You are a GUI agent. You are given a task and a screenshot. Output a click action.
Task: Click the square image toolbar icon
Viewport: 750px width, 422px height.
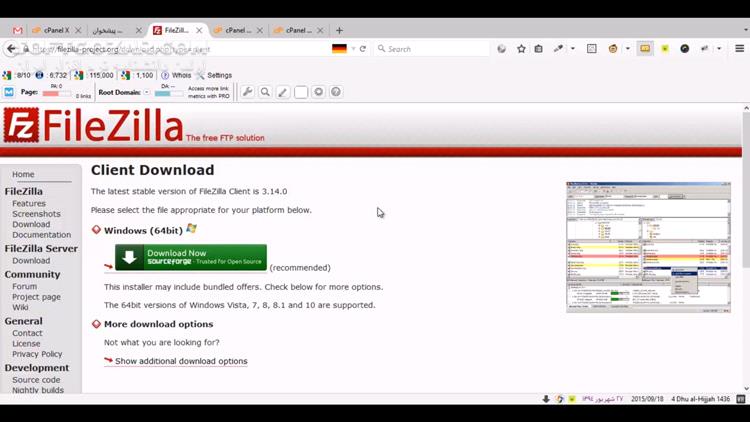(592, 49)
